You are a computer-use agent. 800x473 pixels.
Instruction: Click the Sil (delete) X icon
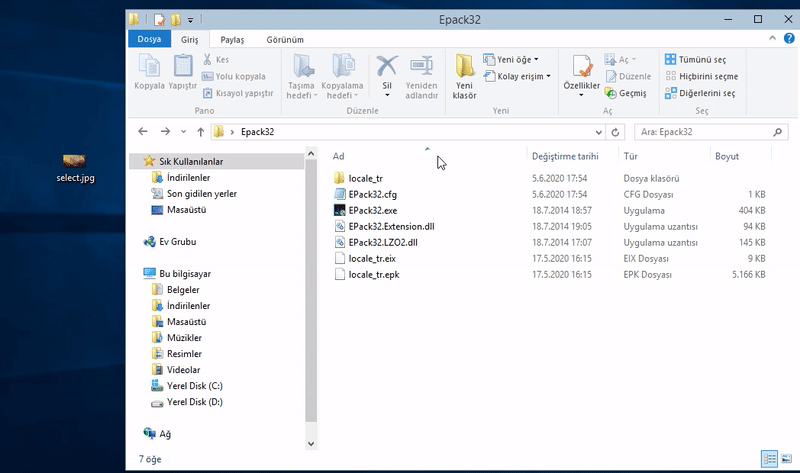pyautogui.click(x=387, y=66)
